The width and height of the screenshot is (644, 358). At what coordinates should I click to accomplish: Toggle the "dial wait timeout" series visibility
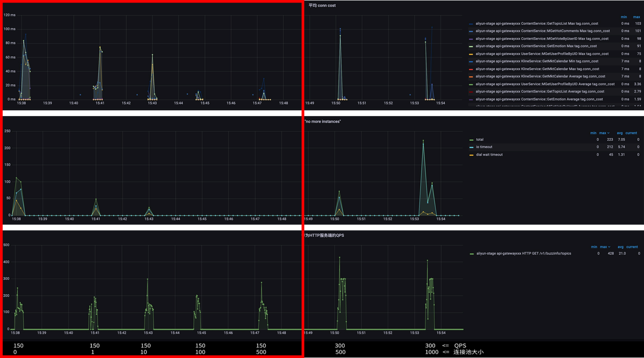489,154
